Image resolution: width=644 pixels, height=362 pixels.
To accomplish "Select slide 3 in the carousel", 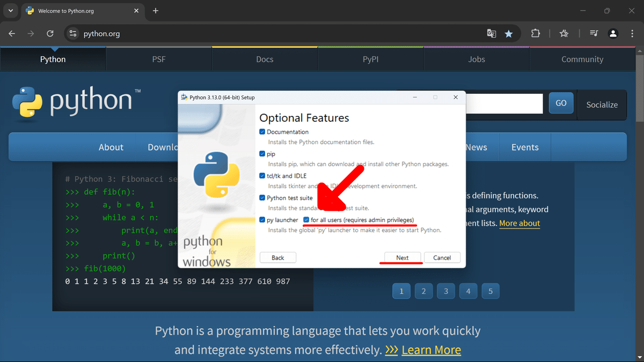I will tap(446, 291).
